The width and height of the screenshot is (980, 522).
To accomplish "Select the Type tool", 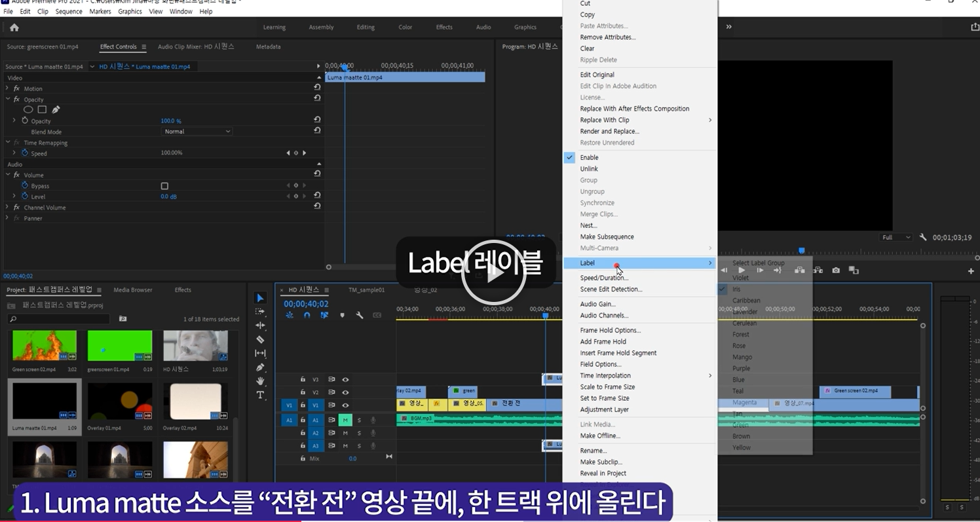I will coord(260,395).
